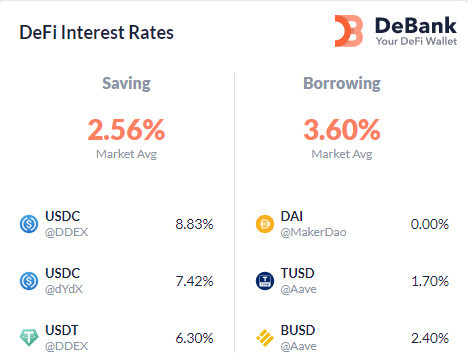Click the 8.83% USDC saving rate
The image size is (468, 360).
tap(194, 224)
